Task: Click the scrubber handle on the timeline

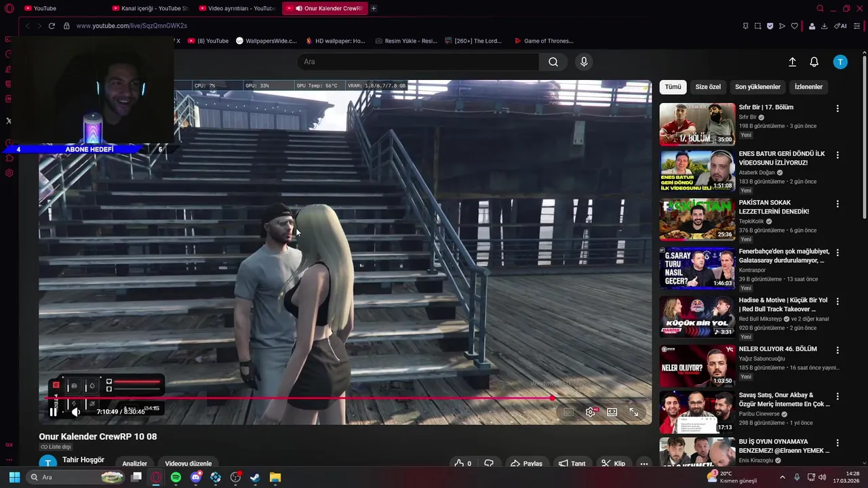Action: tap(553, 398)
